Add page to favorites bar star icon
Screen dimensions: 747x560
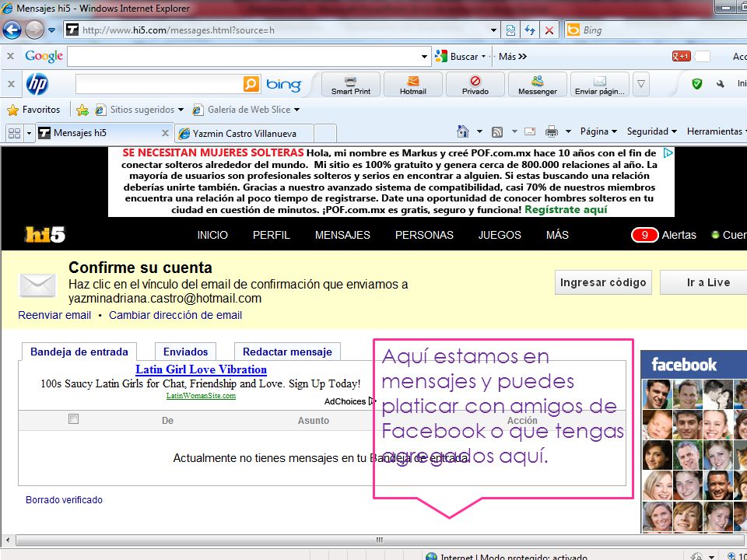coord(82,110)
